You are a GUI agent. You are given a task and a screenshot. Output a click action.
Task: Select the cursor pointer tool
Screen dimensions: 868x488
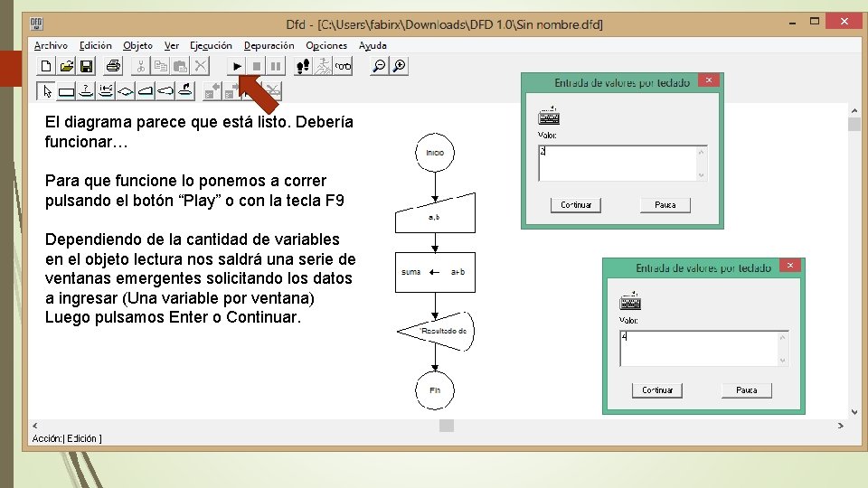pyautogui.click(x=46, y=91)
